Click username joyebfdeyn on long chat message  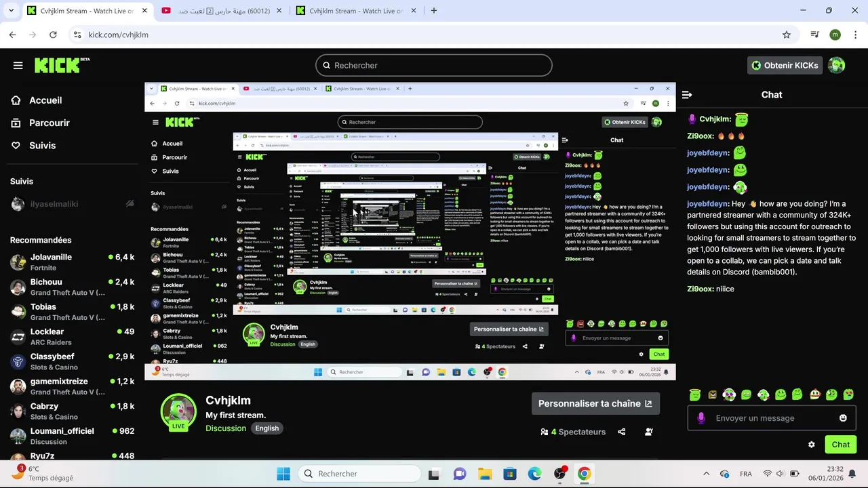click(x=707, y=204)
